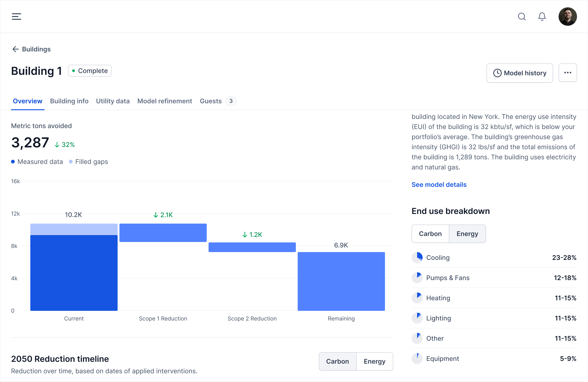Click the Measured data legend dot
Image resolution: width=588 pixels, height=382 pixels.
click(13, 162)
